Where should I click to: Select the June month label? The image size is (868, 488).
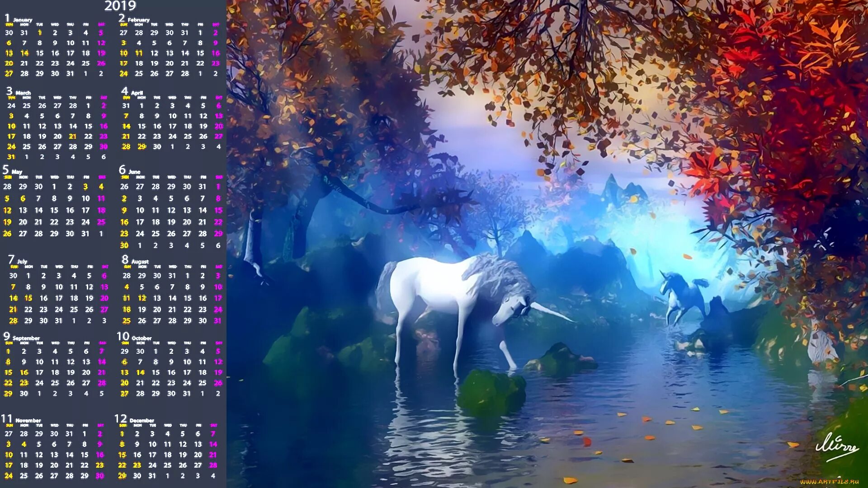pyautogui.click(x=134, y=172)
